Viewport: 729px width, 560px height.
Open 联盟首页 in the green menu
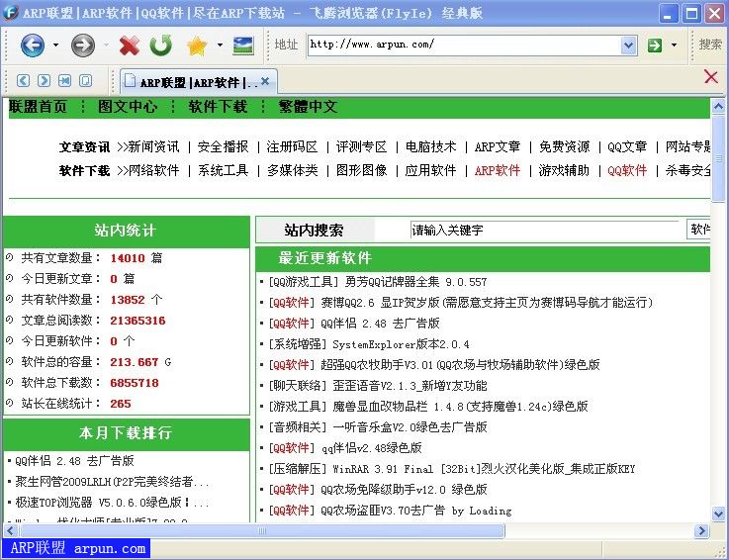pyautogui.click(x=39, y=107)
